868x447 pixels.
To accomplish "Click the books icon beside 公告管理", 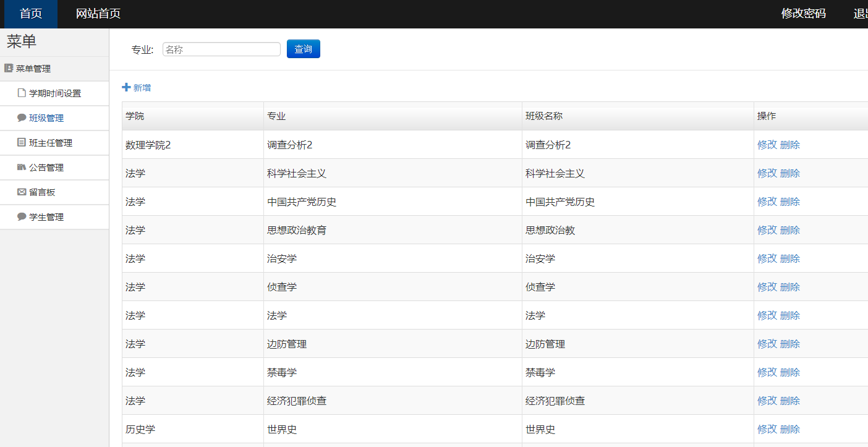I will click(x=22, y=168).
